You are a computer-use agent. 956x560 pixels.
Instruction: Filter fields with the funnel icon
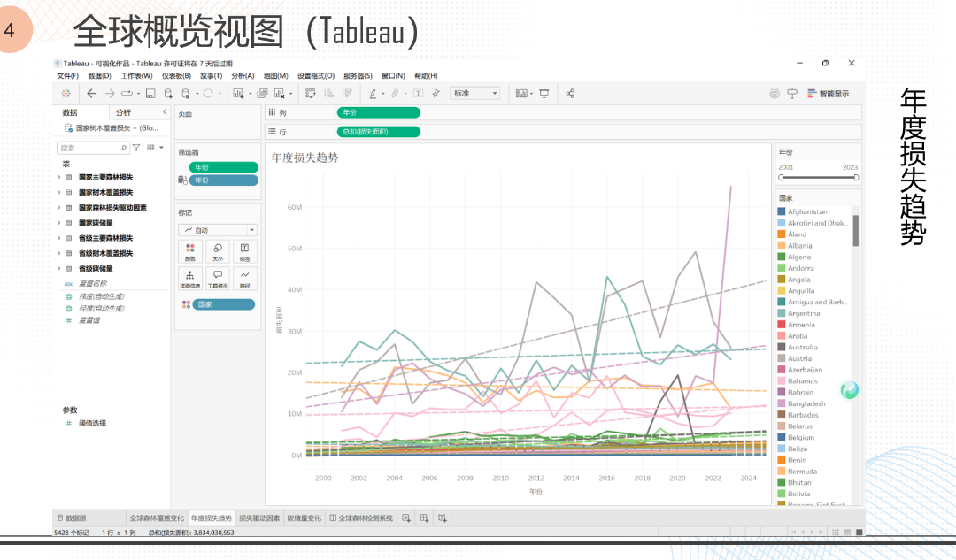(136, 148)
